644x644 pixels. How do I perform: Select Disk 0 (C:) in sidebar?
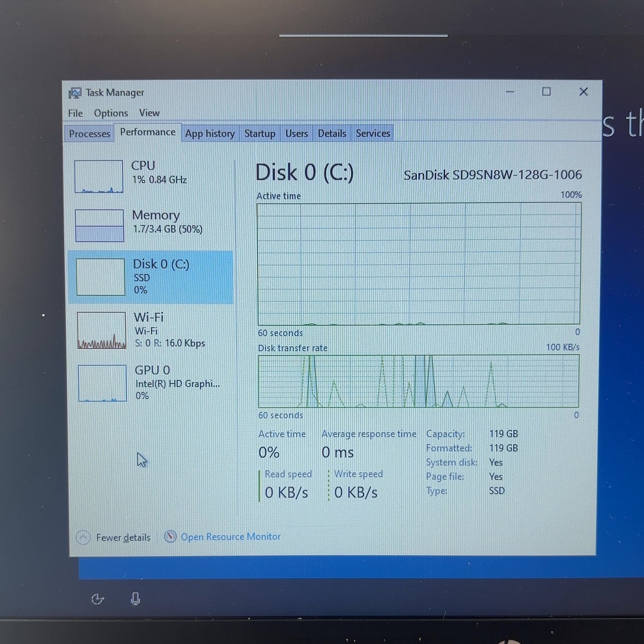(x=151, y=277)
